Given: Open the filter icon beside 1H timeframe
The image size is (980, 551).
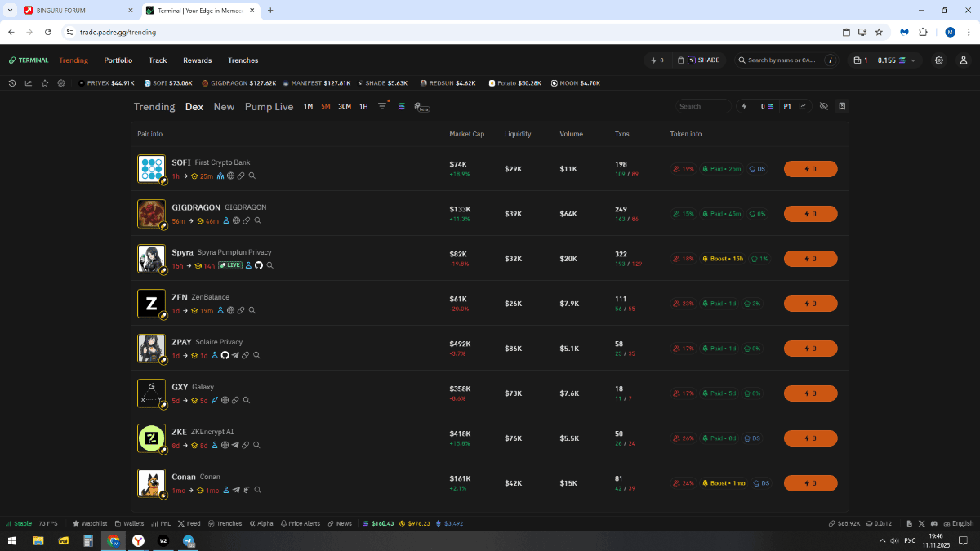Looking at the screenshot, I should click(x=382, y=106).
